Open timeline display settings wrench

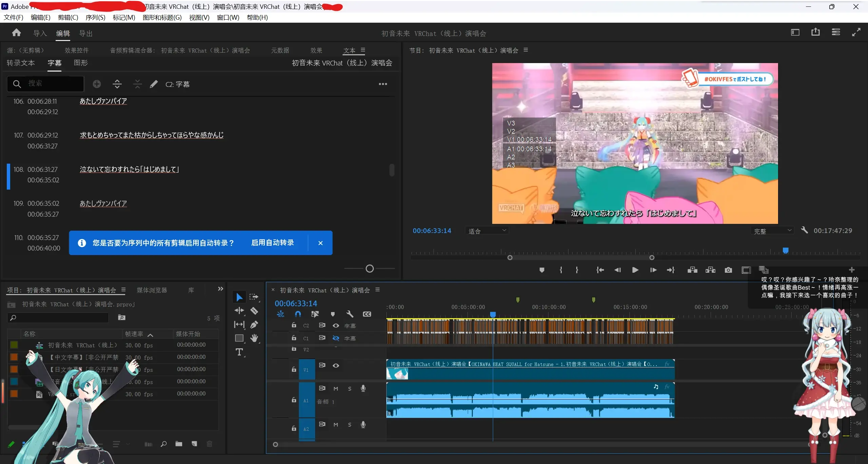click(x=350, y=314)
